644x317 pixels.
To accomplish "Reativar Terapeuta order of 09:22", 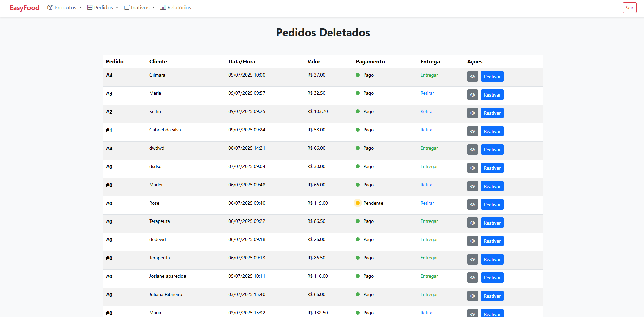I will [492, 223].
